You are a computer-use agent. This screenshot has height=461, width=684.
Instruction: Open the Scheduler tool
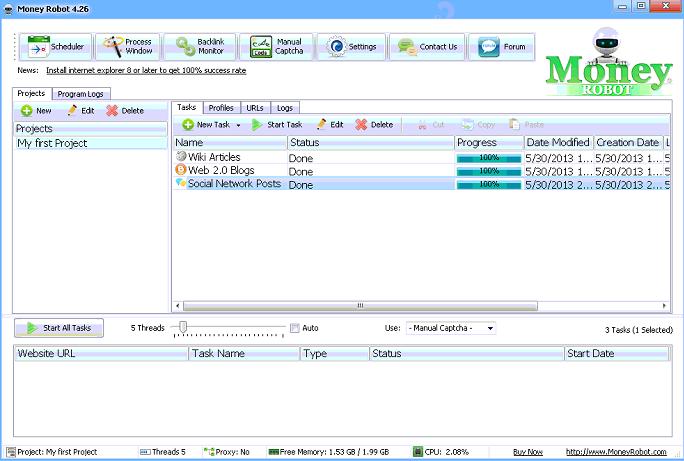click(55, 47)
